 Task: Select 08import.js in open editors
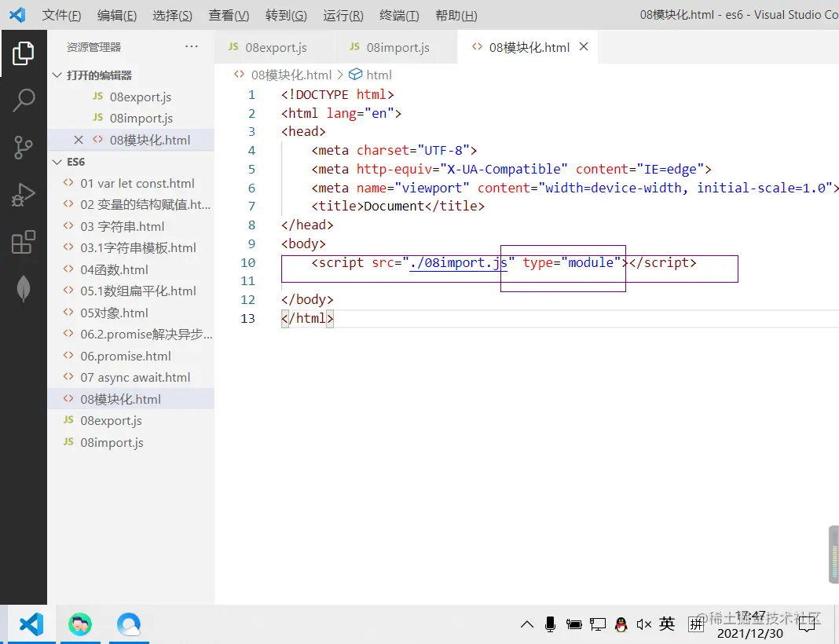tap(131, 119)
